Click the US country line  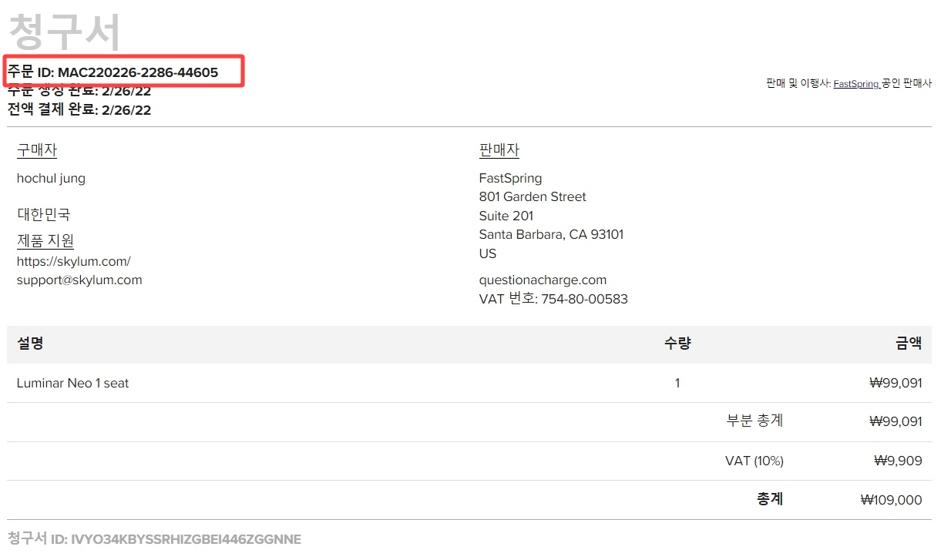(488, 254)
